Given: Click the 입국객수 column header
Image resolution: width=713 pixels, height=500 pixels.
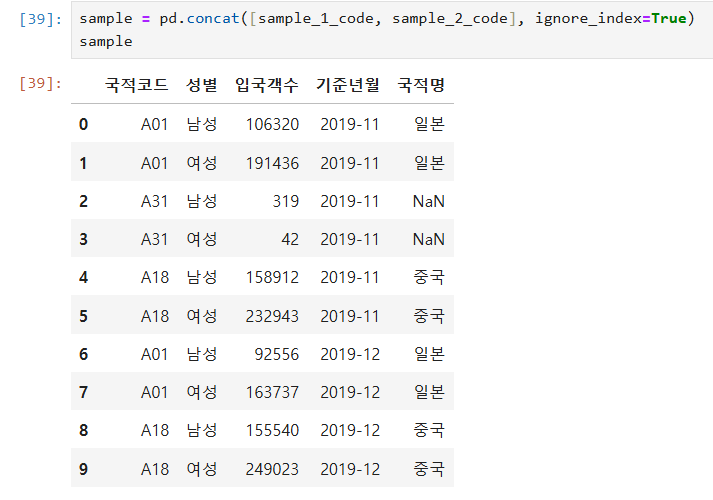Looking at the screenshot, I should pos(266,85).
